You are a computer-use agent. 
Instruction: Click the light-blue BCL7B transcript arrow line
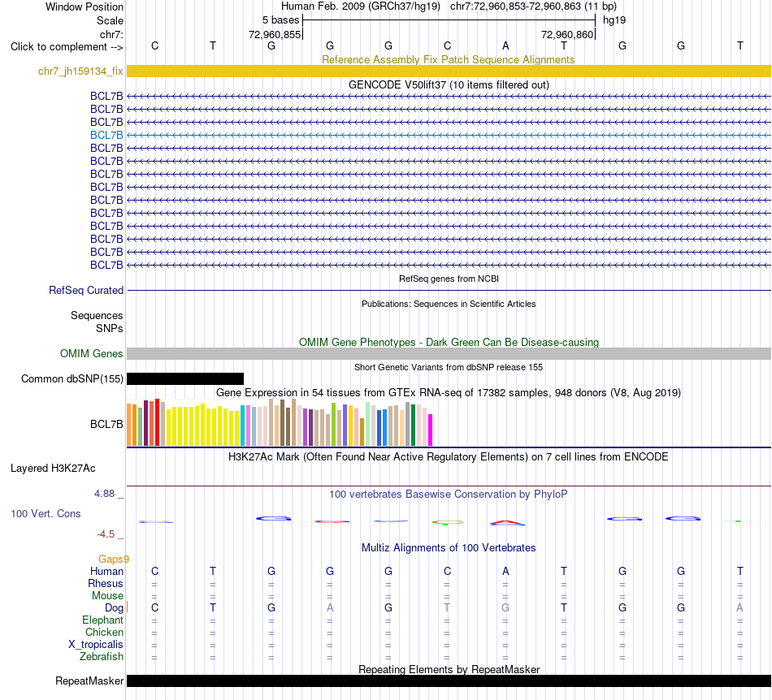tap(449, 136)
